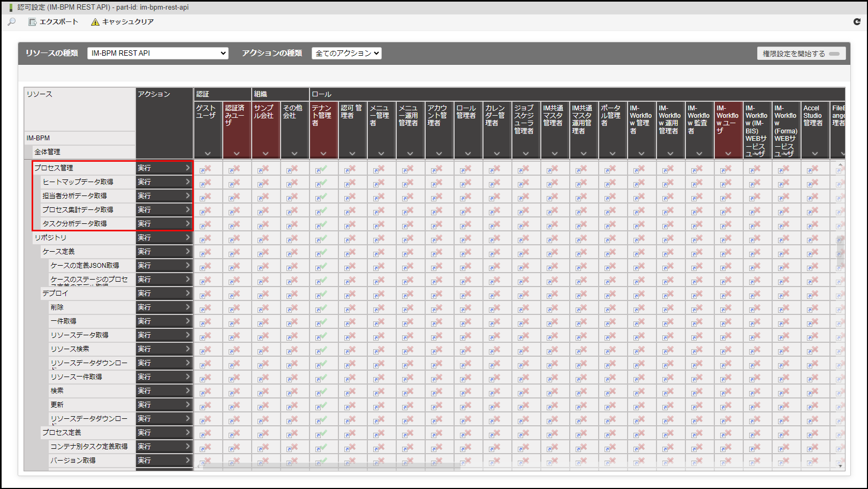Click コンテナ別タスク定義取得 icon under テナント管理者
868x489 pixels.
tap(321, 447)
